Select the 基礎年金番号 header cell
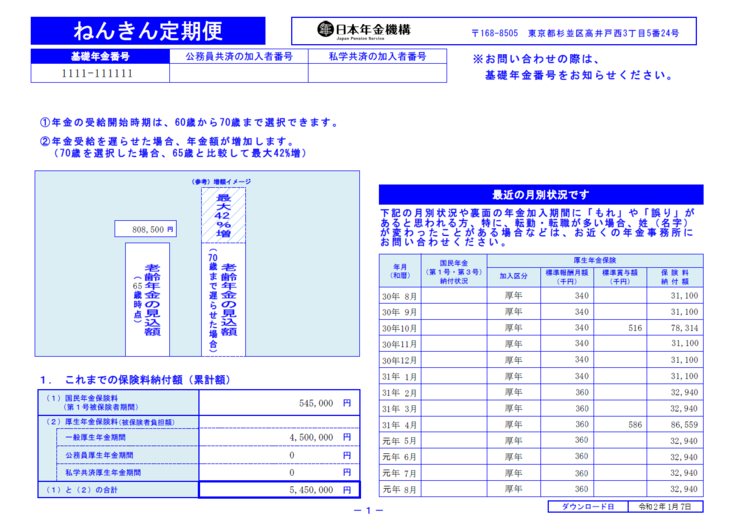The height and width of the screenshot is (530, 750). click(100, 57)
